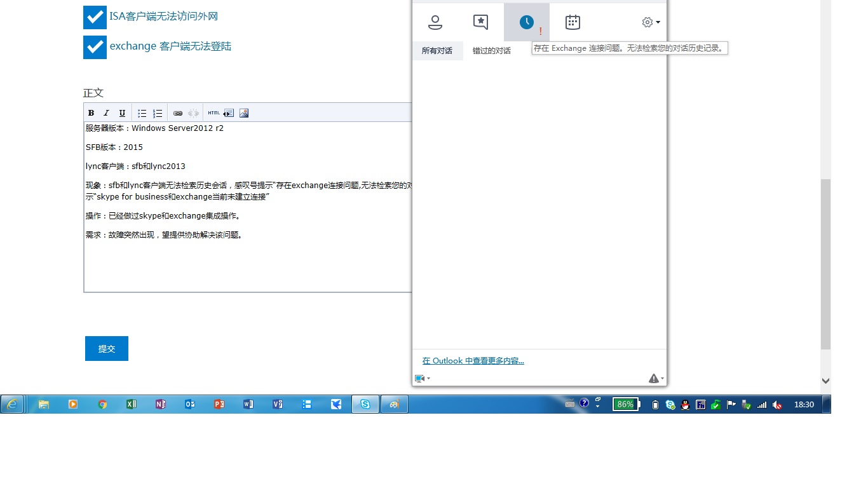Open the media player taskbar icon
The height and width of the screenshot is (488, 868).
pyautogui.click(x=73, y=404)
